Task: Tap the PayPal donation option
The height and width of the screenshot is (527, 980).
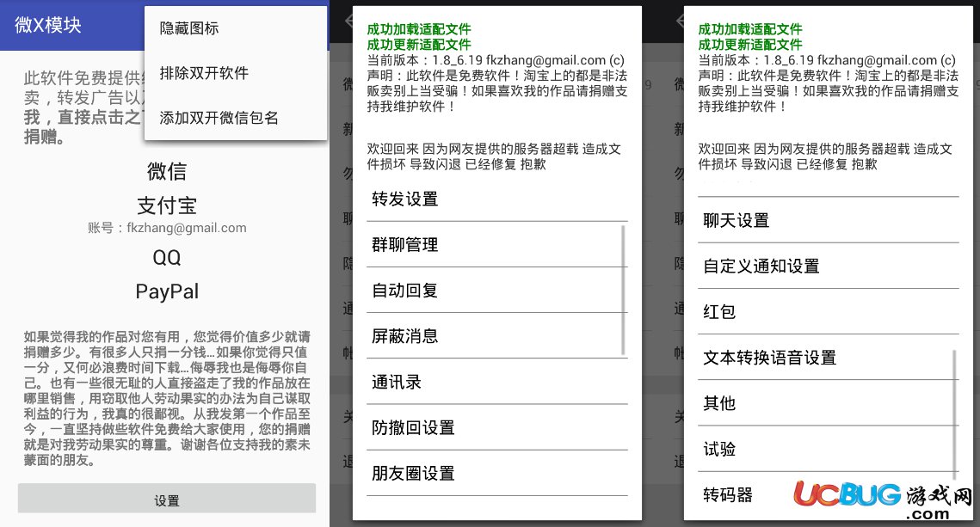Action: coord(167,291)
